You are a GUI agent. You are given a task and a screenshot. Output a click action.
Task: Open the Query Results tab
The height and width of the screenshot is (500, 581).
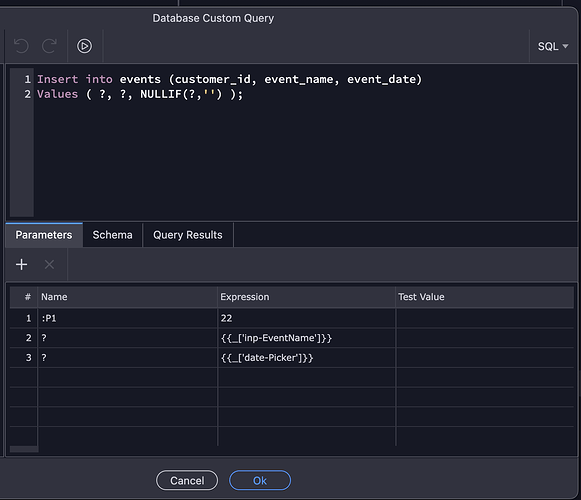[x=188, y=235]
